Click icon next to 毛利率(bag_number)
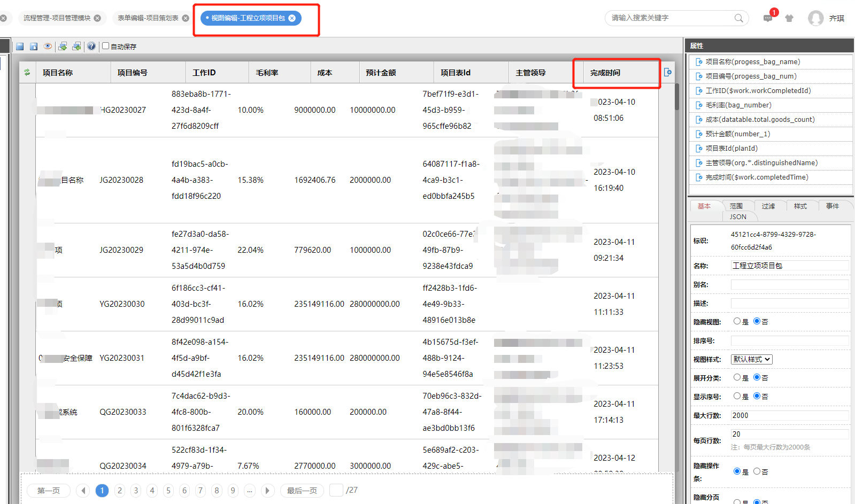 point(699,105)
